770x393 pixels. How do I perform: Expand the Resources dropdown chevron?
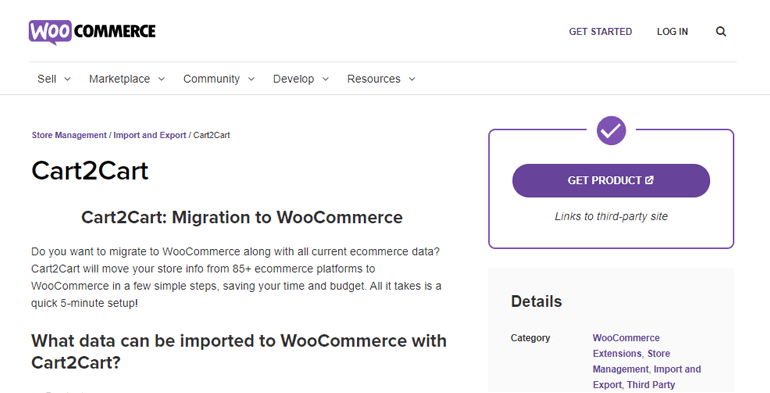pyautogui.click(x=412, y=79)
